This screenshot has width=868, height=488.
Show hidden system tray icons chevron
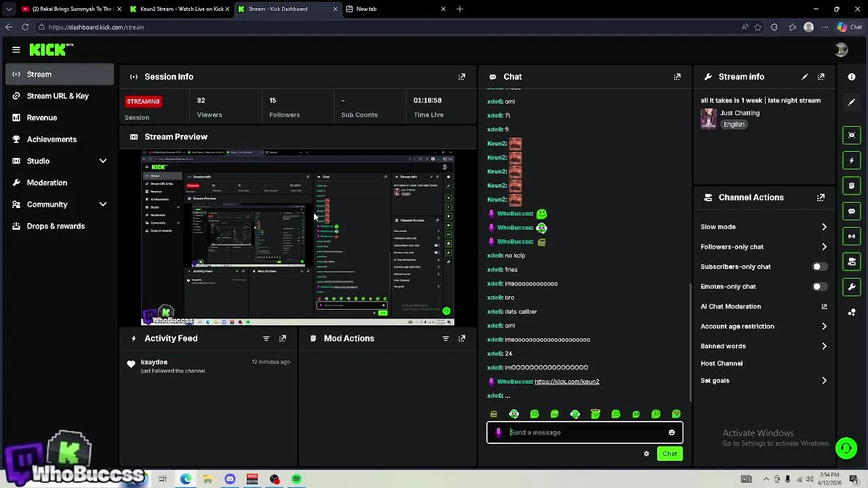pyautogui.click(x=767, y=479)
